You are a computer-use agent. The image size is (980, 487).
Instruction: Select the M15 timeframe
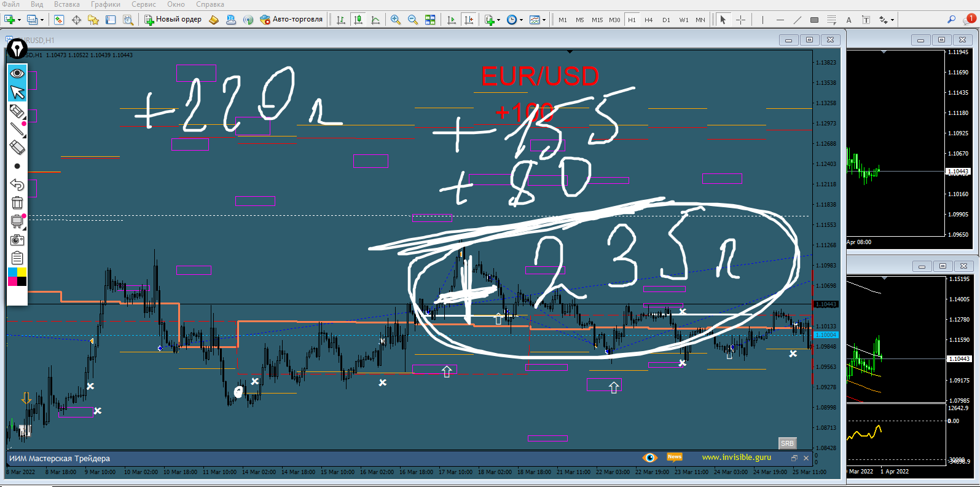pyautogui.click(x=597, y=20)
